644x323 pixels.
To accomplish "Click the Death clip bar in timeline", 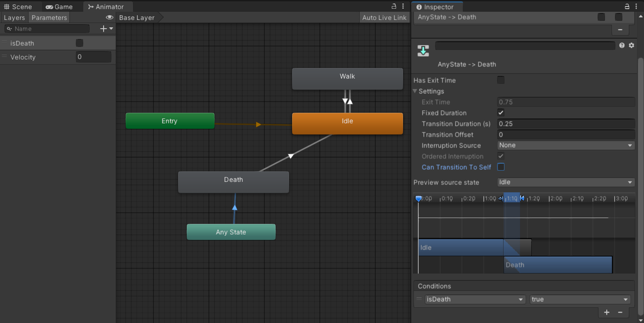I will pos(558,264).
